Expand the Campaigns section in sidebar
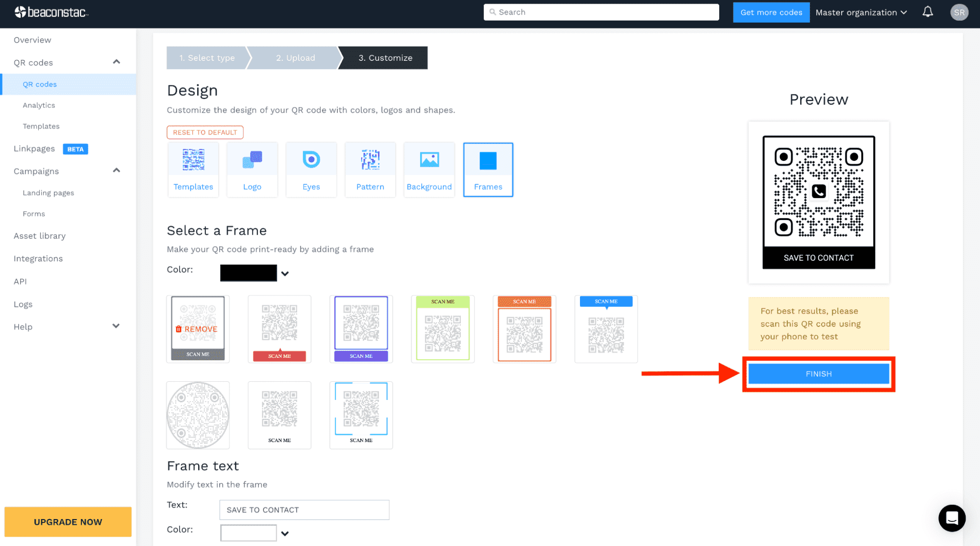980x546 pixels. pyautogui.click(x=116, y=170)
